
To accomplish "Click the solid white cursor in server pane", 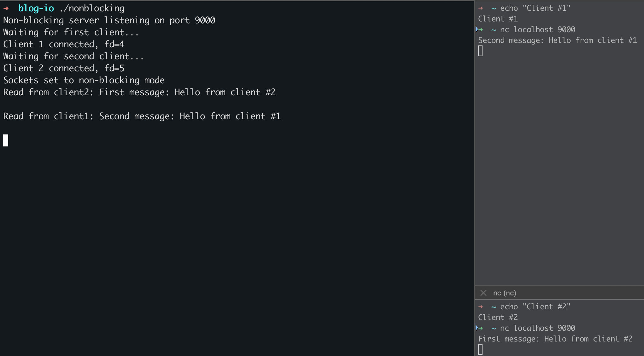I will tap(6, 140).
